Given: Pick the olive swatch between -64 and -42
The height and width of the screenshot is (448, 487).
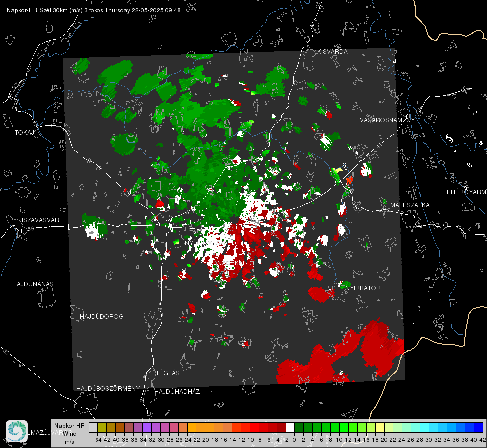Looking at the screenshot, I should (102, 427).
